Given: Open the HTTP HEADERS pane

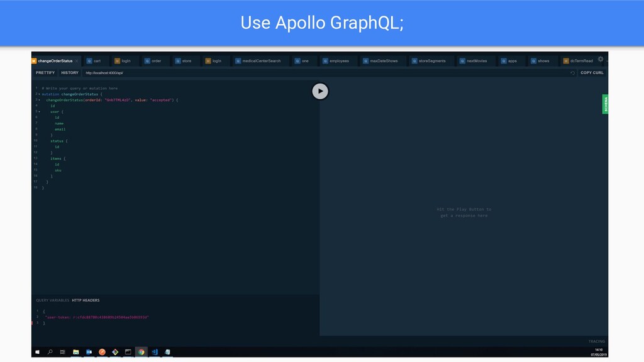Looking at the screenshot, I should tap(86, 300).
